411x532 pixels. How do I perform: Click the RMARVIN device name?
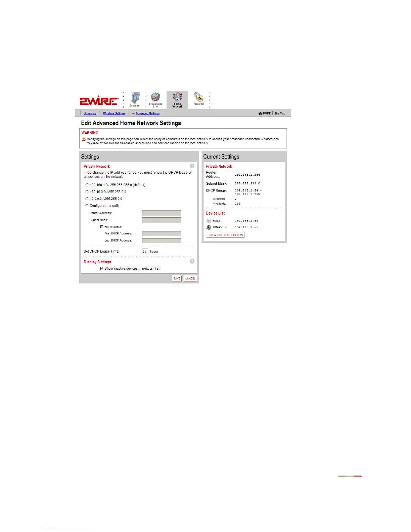(x=220, y=227)
